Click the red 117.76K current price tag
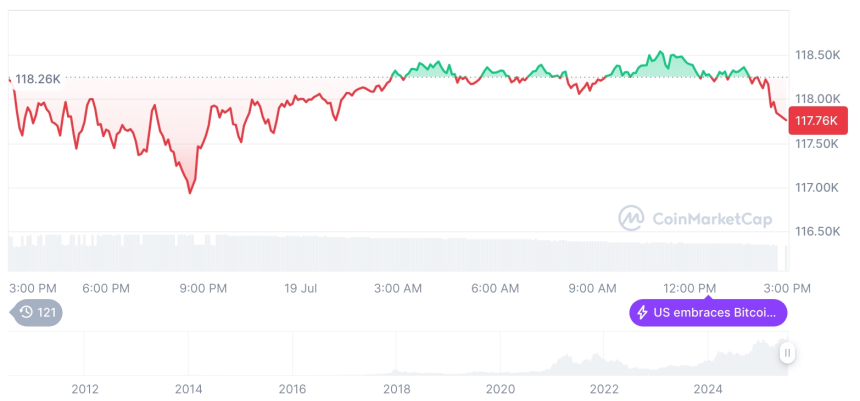The width and height of the screenshot is (860, 401). pyautogui.click(x=816, y=121)
